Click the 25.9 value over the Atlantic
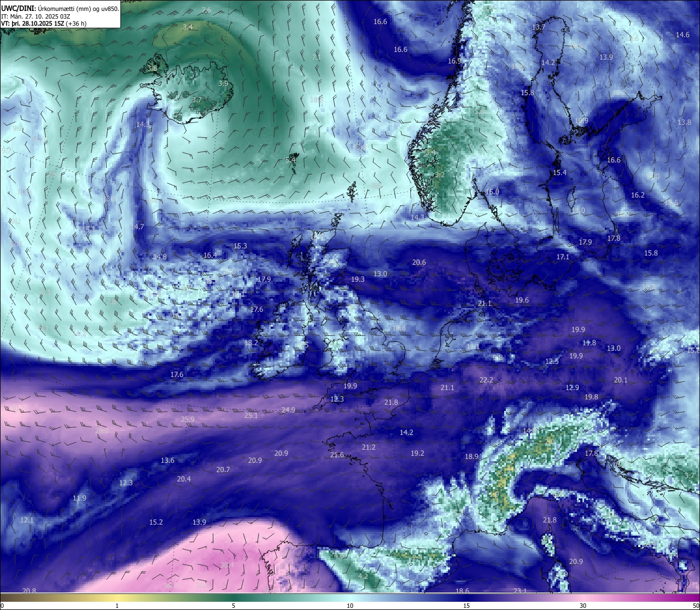Viewport: 700px width, 610px height. pos(188,420)
